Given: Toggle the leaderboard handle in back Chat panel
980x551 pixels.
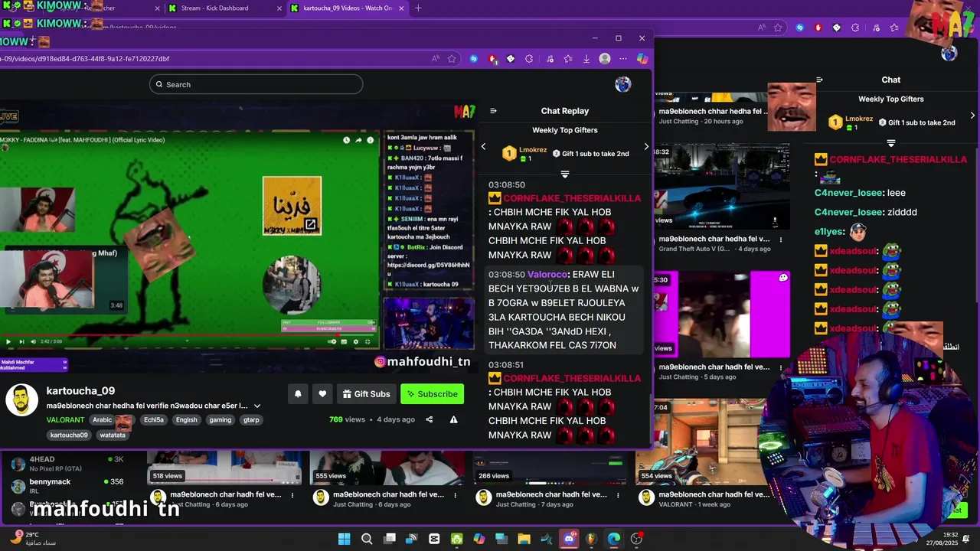Looking at the screenshot, I should click(x=891, y=143).
